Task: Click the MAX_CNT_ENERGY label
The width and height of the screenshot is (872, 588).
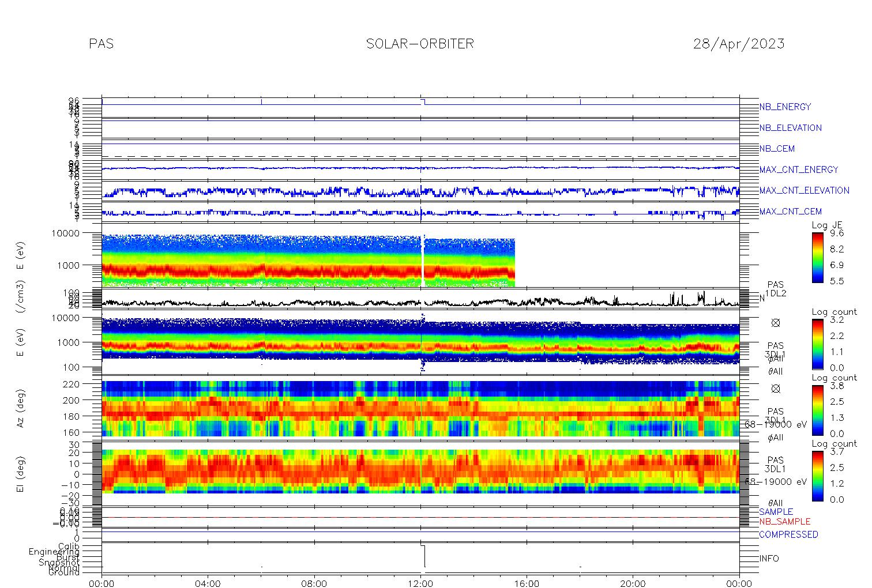Action: [799, 170]
